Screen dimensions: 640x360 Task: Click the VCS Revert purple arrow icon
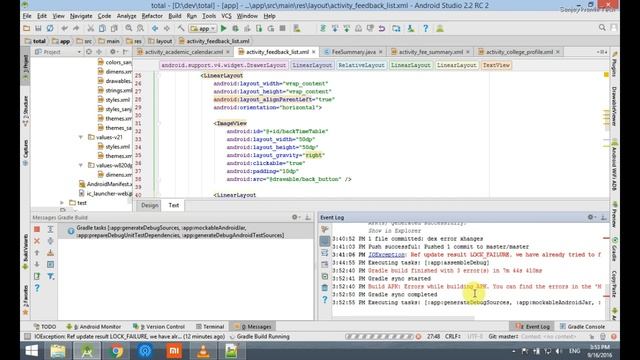click(382, 28)
